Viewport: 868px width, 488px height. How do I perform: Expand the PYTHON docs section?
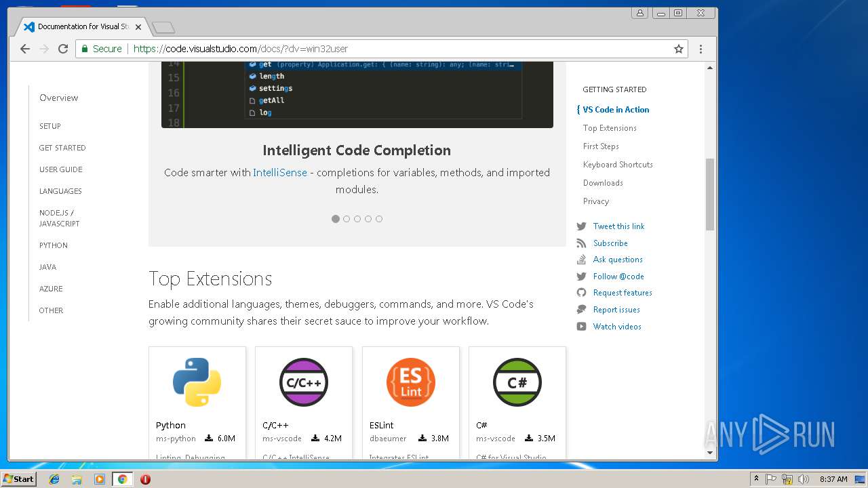click(54, 245)
